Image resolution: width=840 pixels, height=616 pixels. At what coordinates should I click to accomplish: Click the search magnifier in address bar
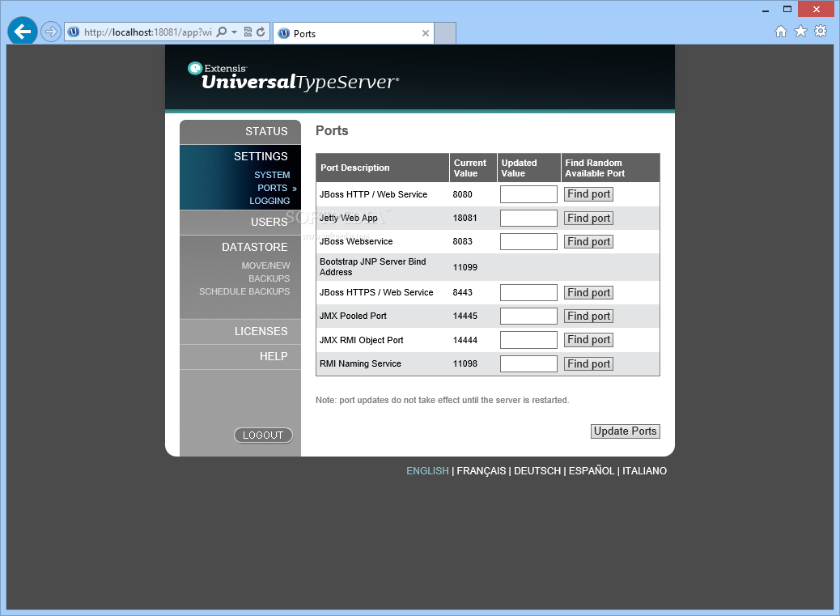click(221, 32)
